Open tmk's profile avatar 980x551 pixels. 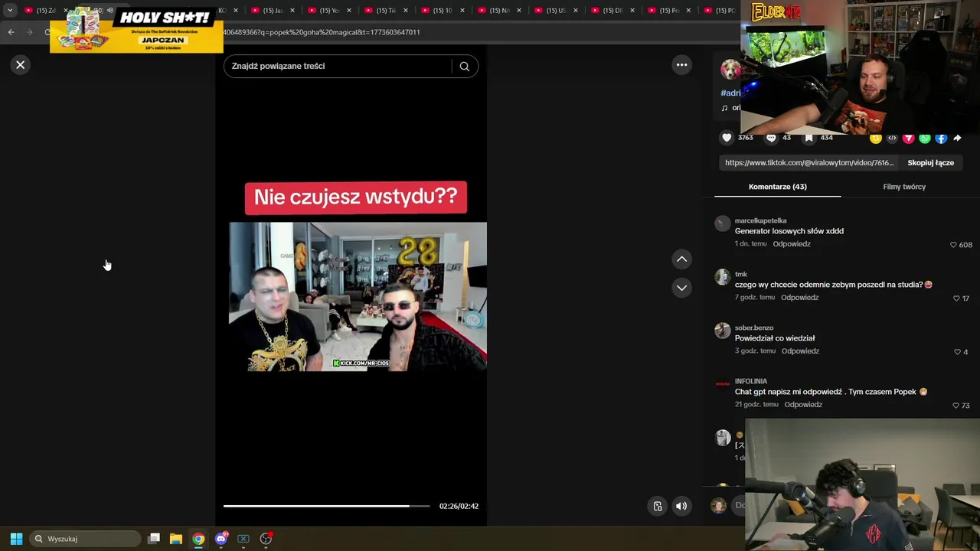pos(723,277)
